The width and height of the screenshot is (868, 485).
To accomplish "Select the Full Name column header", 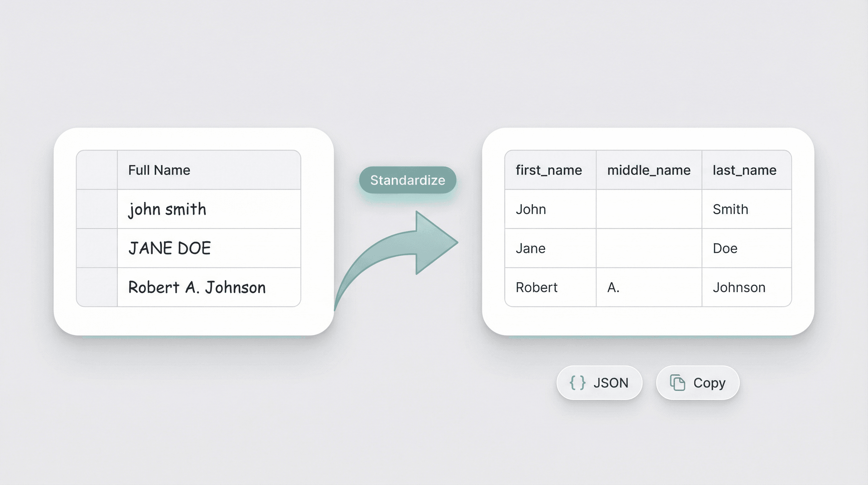I will 159,170.
